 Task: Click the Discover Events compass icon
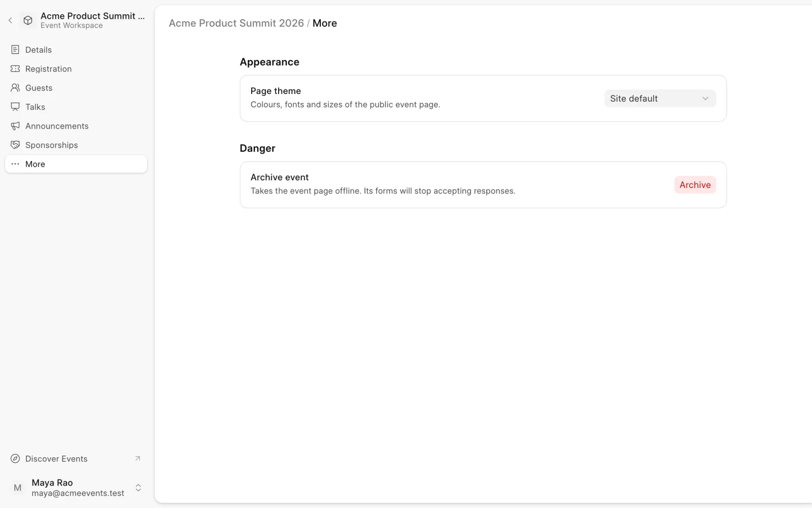(x=15, y=459)
